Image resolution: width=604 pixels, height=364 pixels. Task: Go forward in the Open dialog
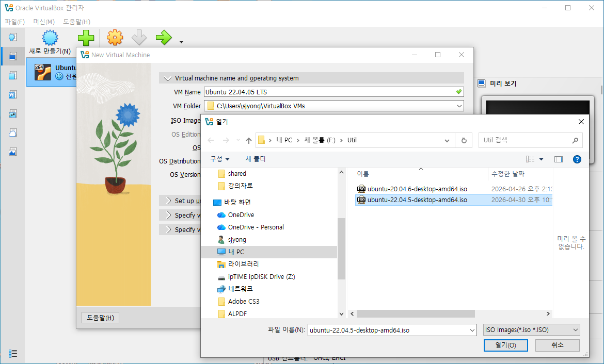[x=226, y=140]
